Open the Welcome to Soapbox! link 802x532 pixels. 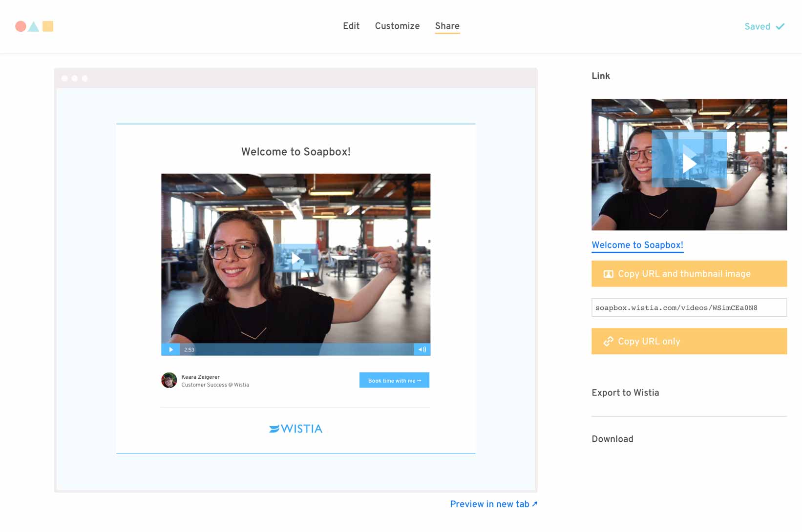(x=637, y=245)
